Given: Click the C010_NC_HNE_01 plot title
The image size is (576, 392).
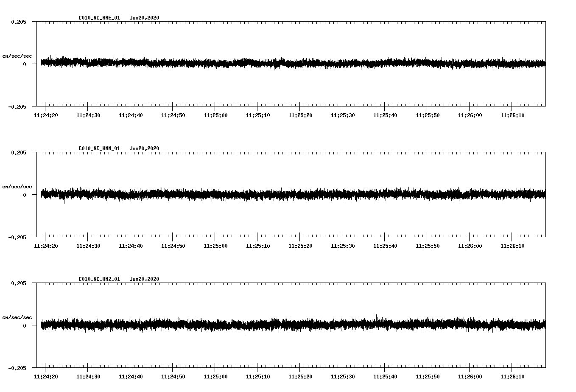Looking at the screenshot, I should pos(99,18).
